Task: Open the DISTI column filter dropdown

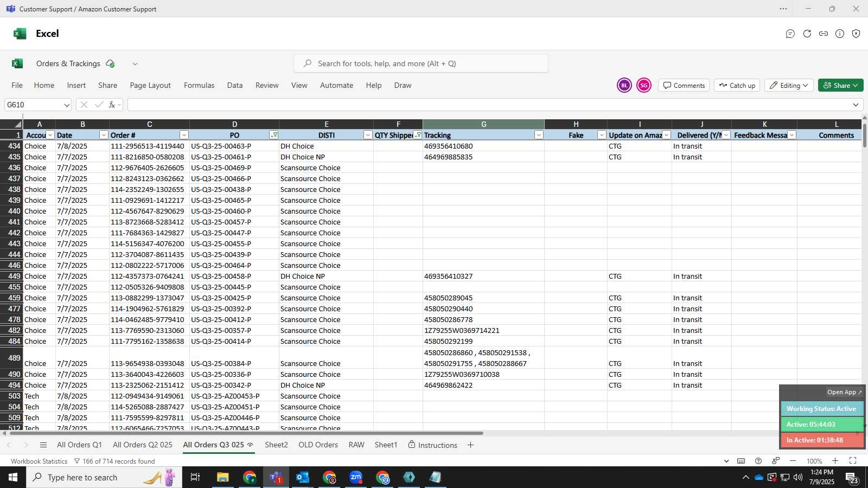Action: pyautogui.click(x=368, y=135)
